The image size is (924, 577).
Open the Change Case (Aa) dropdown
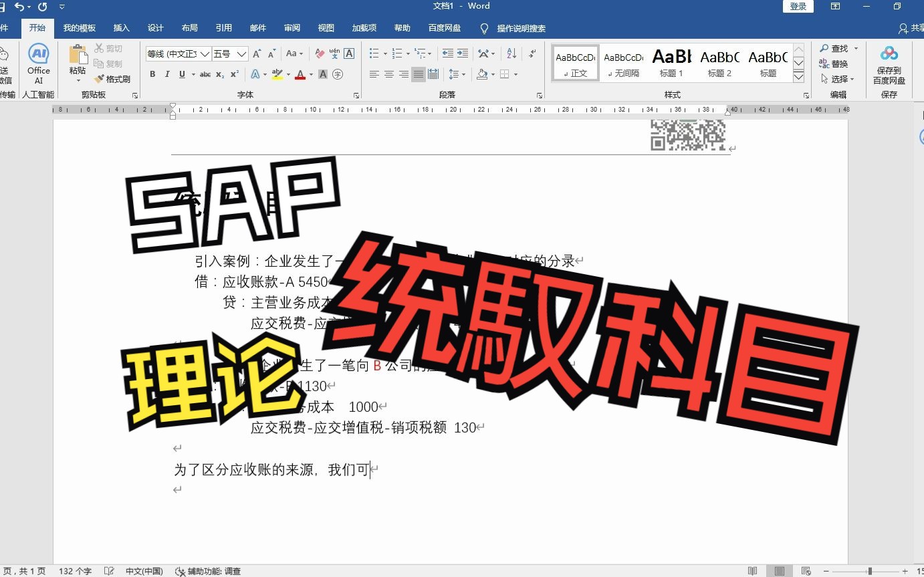[294, 53]
